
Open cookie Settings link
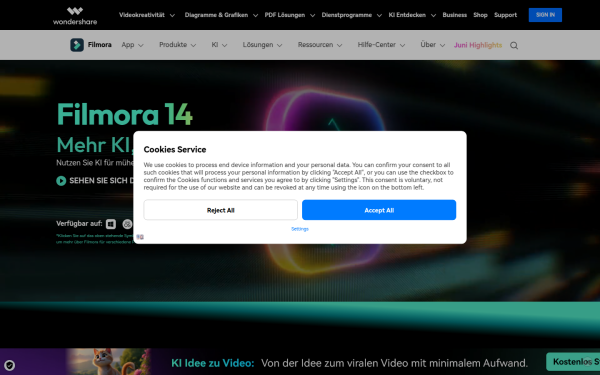coord(300,229)
